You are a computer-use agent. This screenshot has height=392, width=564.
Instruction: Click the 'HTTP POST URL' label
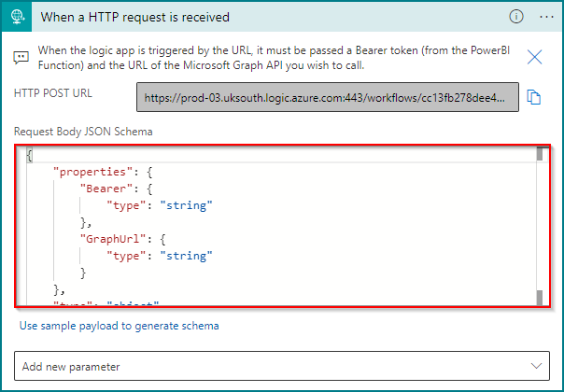[x=54, y=92]
